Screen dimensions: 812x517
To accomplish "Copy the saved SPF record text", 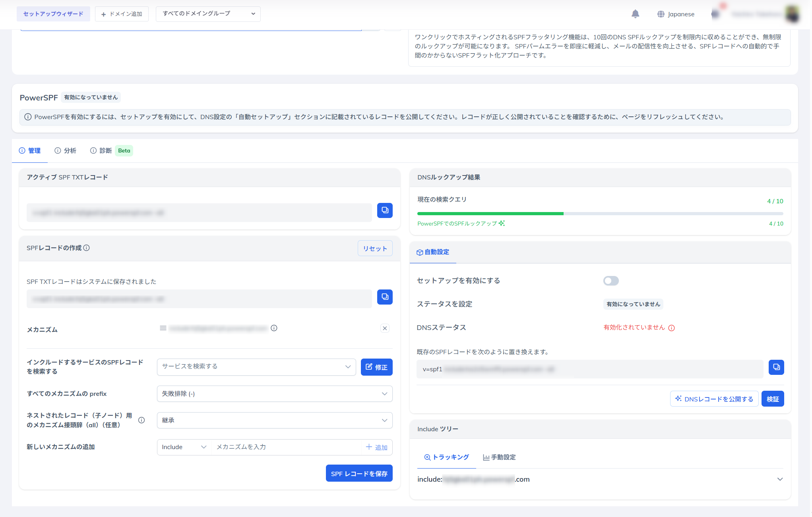I will click(384, 297).
